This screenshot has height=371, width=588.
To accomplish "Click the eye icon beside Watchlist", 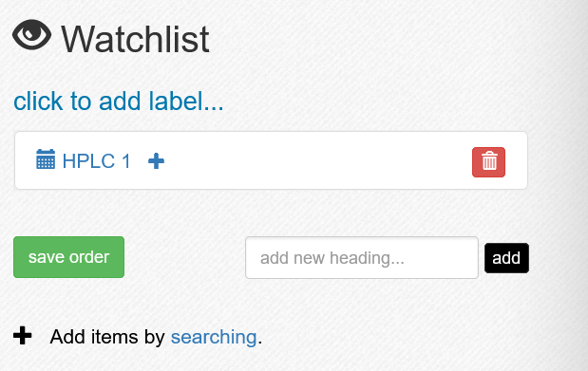I will [32, 35].
